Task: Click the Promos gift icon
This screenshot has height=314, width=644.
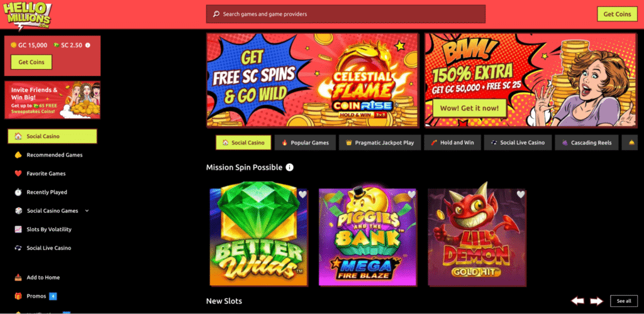Action: (x=18, y=296)
